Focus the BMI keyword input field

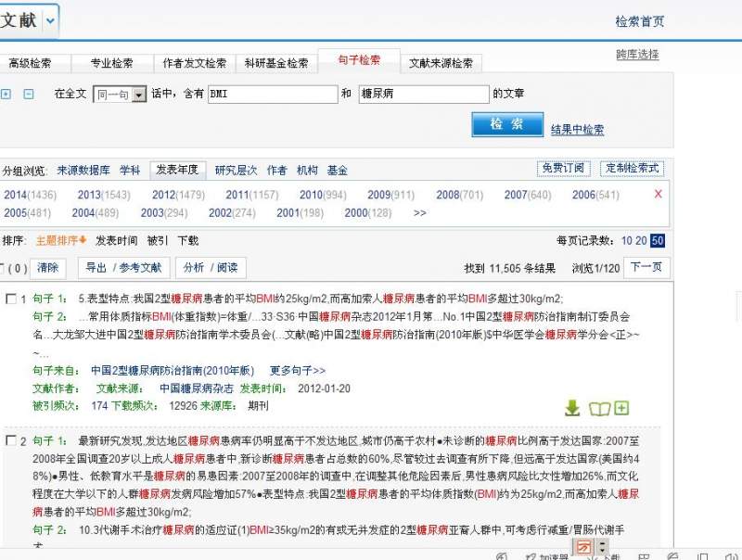pos(273,95)
